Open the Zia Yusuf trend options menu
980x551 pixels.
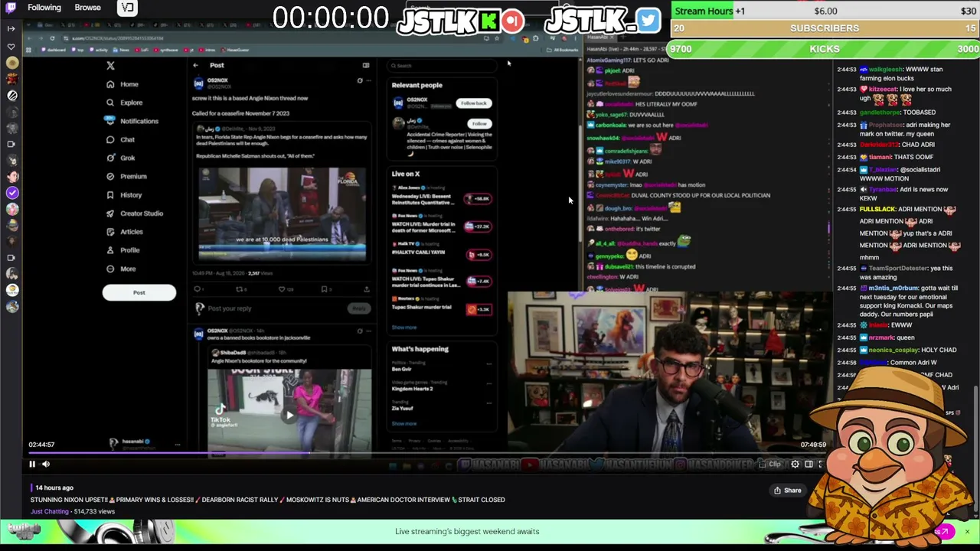(490, 403)
